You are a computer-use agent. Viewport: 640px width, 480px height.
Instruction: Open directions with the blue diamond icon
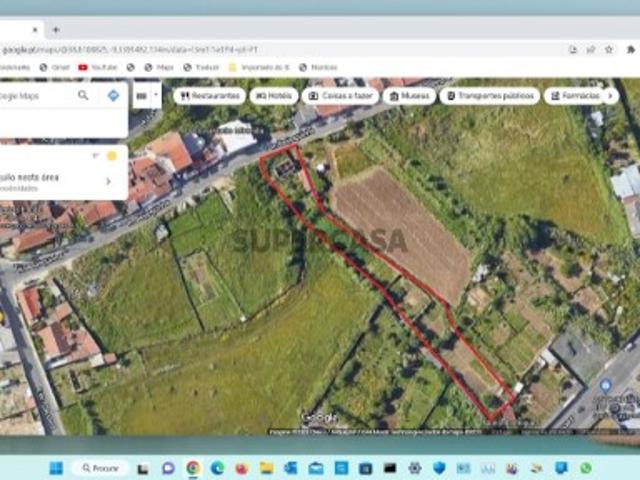coord(113,95)
